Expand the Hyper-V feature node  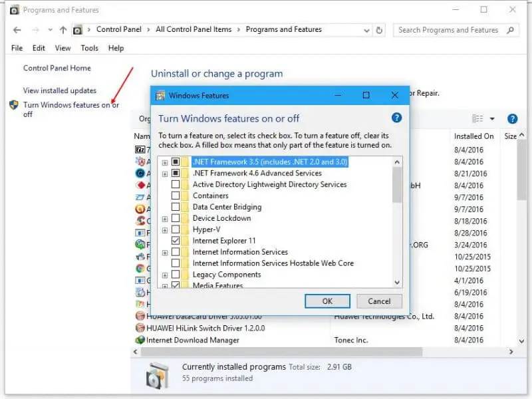coord(165,230)
